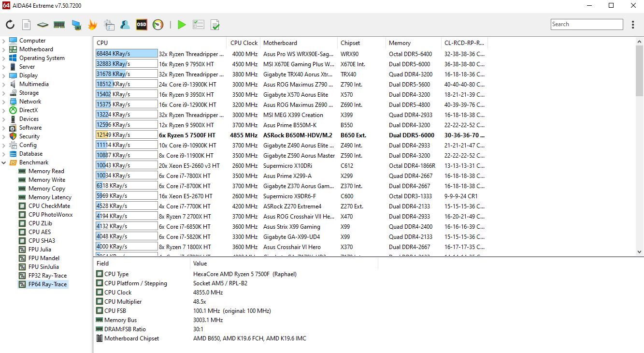Select Database in the tree
The width and height of the screenshot is (644, 353).
(x=31, y=154)
